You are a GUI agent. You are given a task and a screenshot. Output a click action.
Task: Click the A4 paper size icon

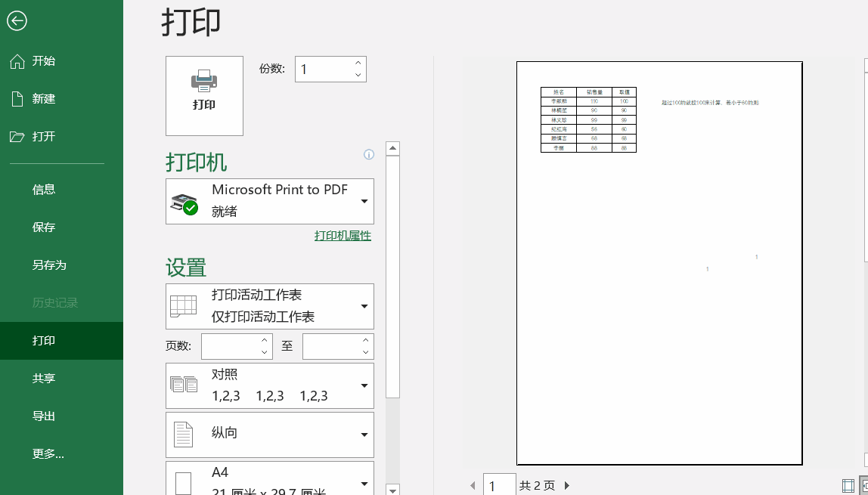[x=184, y=484]
